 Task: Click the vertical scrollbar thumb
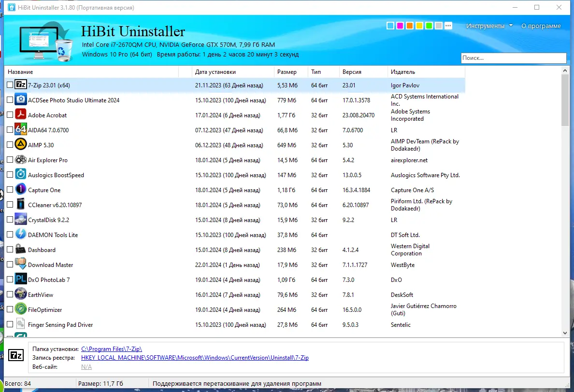pyautogui.click(x=565, y=100)
